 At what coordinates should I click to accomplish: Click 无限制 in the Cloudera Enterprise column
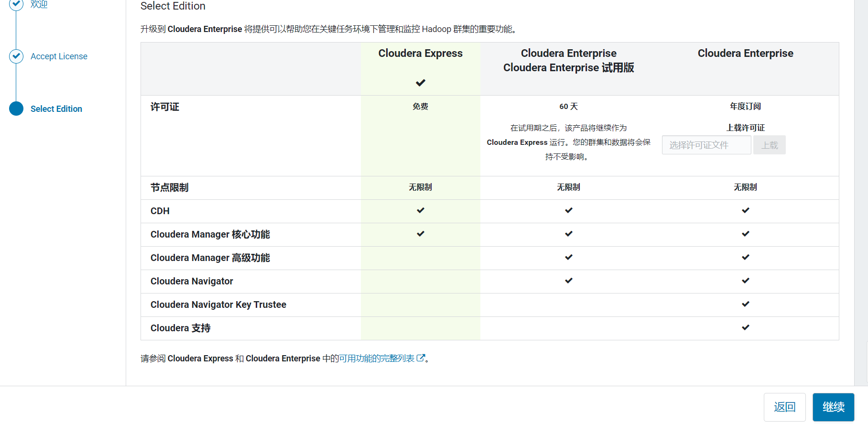[x=746, y=187]
